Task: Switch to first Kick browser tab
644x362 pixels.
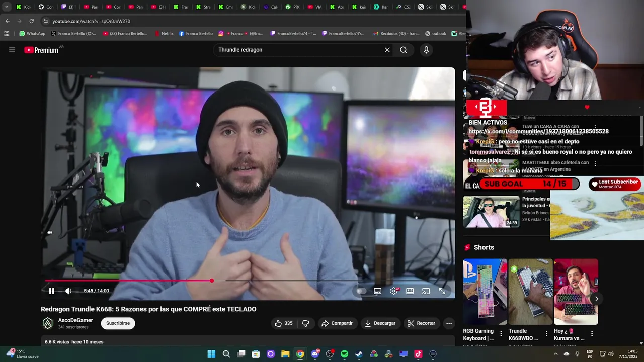Action: tap(23, 7)
